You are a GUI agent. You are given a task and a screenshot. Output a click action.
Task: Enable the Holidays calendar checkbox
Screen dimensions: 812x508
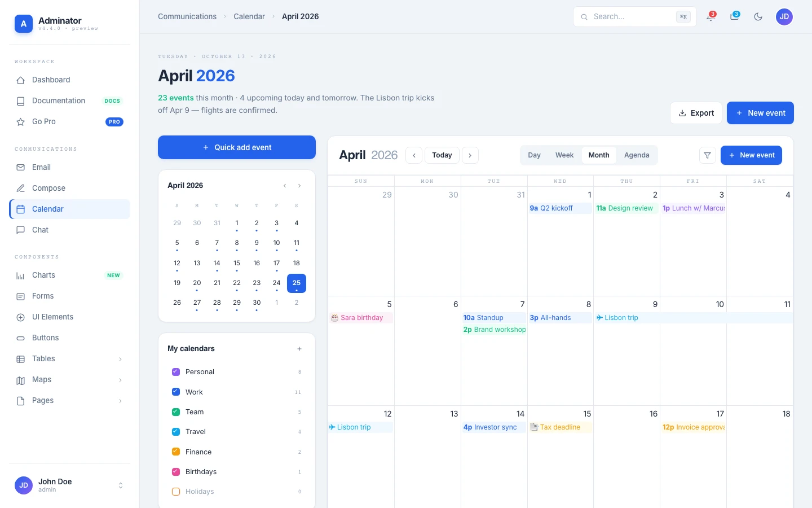point(176,492)
